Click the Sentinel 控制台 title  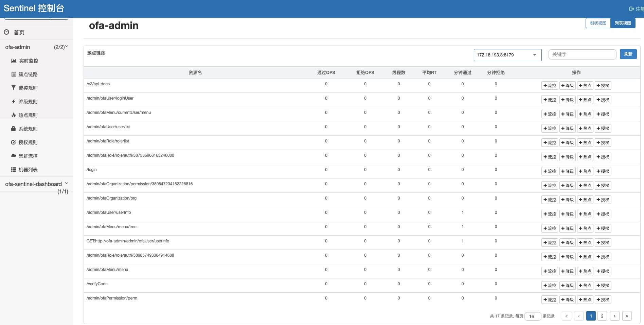point(34,8)
